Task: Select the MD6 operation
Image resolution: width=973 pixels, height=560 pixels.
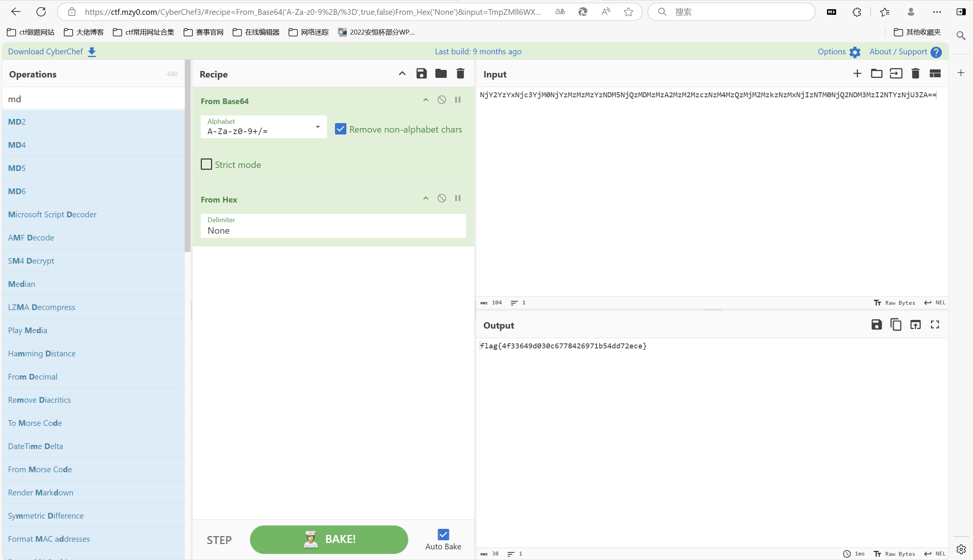Action: pyautogui.click(x=93, y=191)
